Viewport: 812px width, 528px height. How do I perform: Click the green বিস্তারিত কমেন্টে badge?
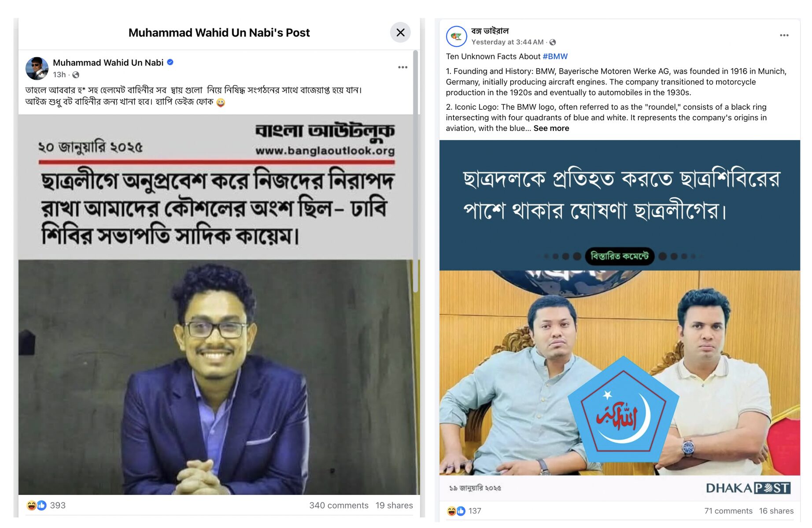click(619, 256)
